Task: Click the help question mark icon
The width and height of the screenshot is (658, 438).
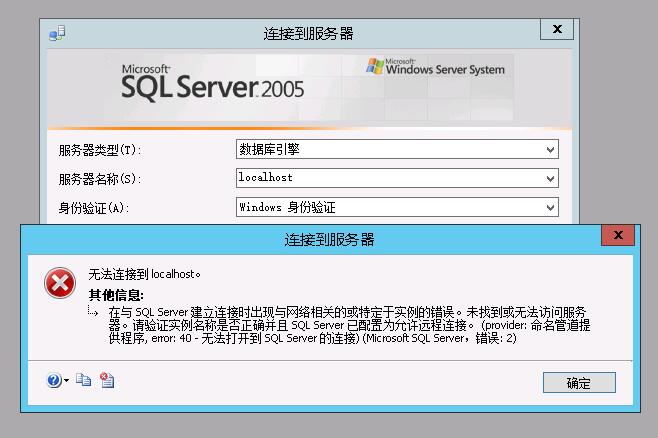Action: click(54, 380)
